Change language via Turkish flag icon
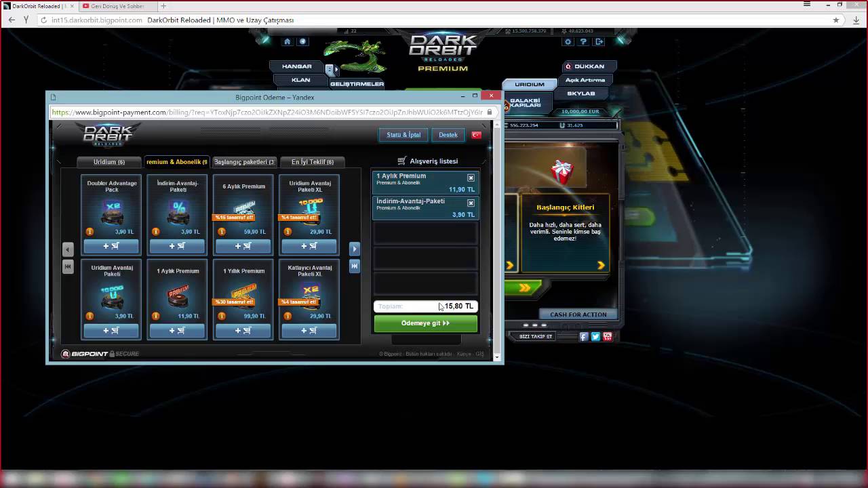The image size is (868, 488). pyautogui.click(x=476, y=135)
